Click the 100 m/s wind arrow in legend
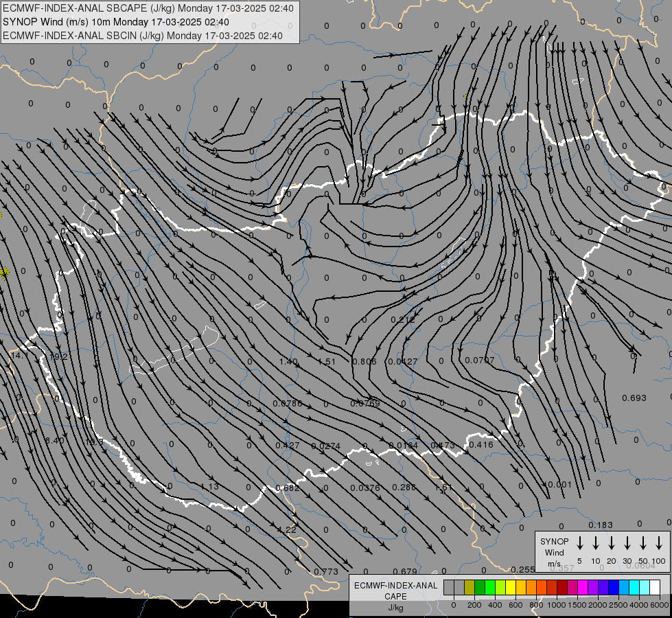Screen dimensions: 672x618 (659, 543)
